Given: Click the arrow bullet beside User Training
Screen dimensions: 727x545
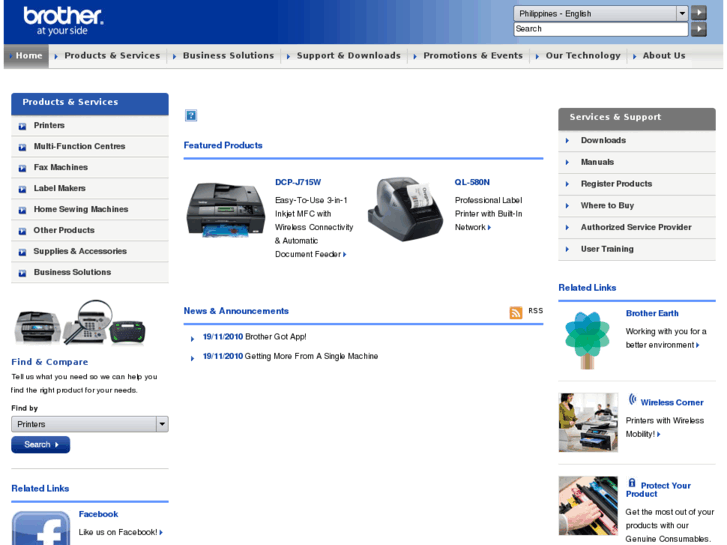Looking at the screenshot, I should pos(567,249).
